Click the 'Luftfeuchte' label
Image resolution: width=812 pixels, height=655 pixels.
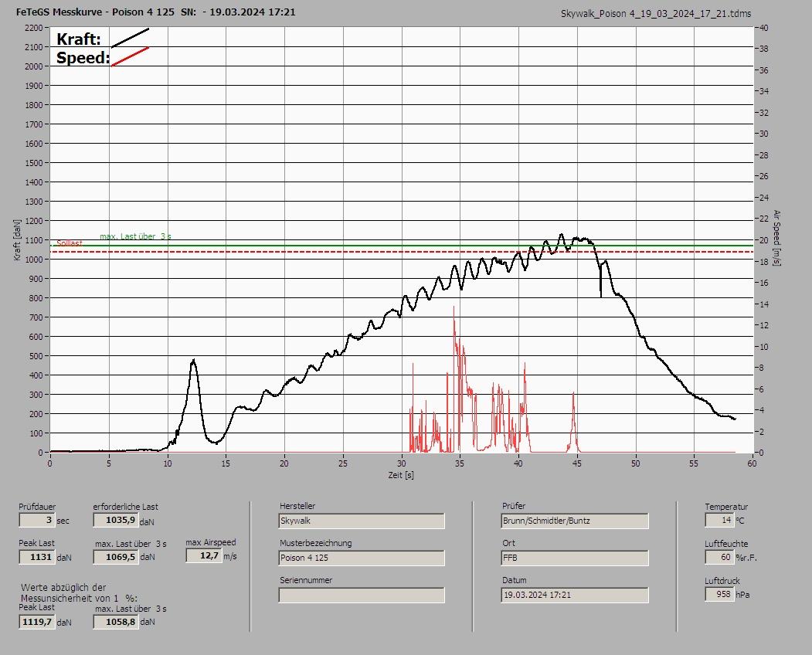pyautogui.click(x=726, y=545)
